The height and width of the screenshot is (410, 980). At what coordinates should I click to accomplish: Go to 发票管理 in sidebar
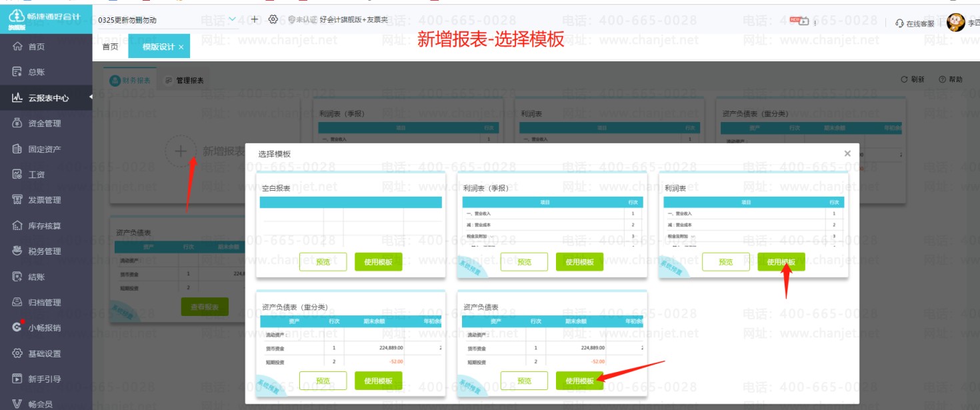tap(45, 200)
